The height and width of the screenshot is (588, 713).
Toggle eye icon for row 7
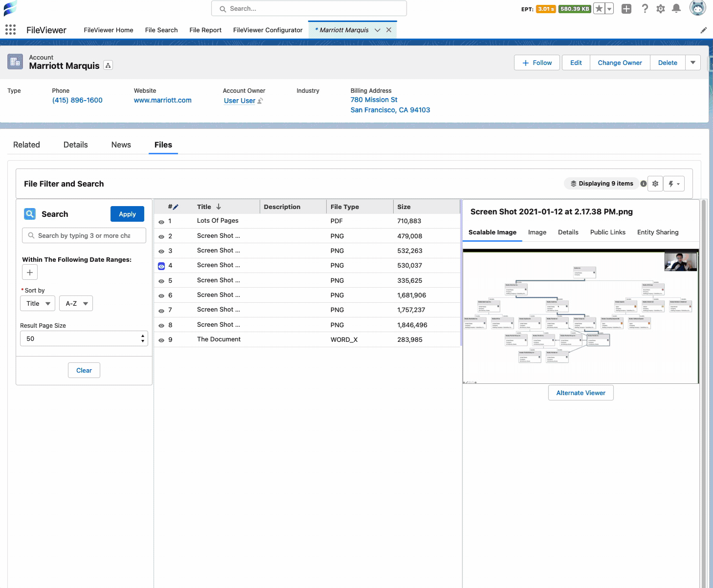click(161, 311)
